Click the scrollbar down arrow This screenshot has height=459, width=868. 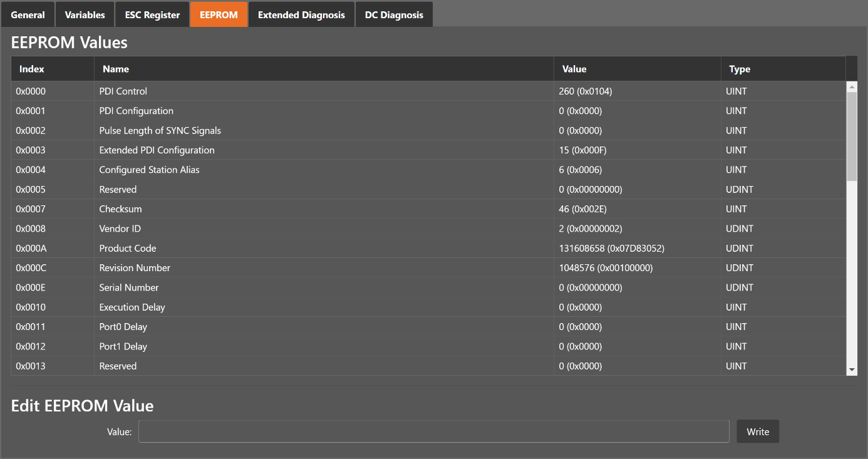click(x=852, y=370)
